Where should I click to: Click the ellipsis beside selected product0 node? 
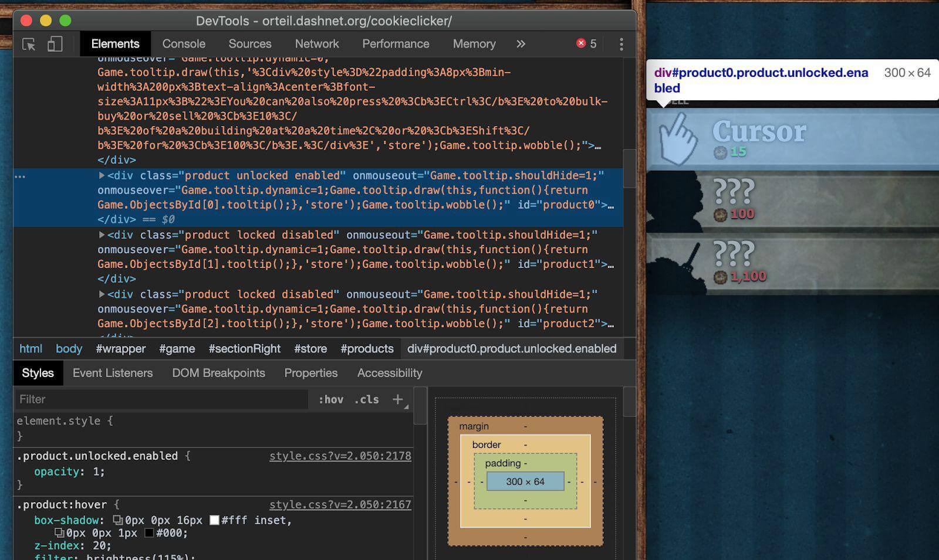20,176
